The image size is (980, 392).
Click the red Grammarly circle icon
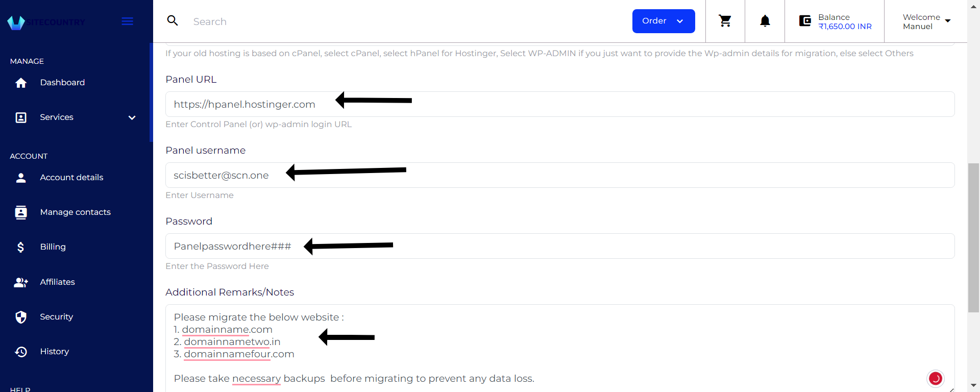pos(935,378)
